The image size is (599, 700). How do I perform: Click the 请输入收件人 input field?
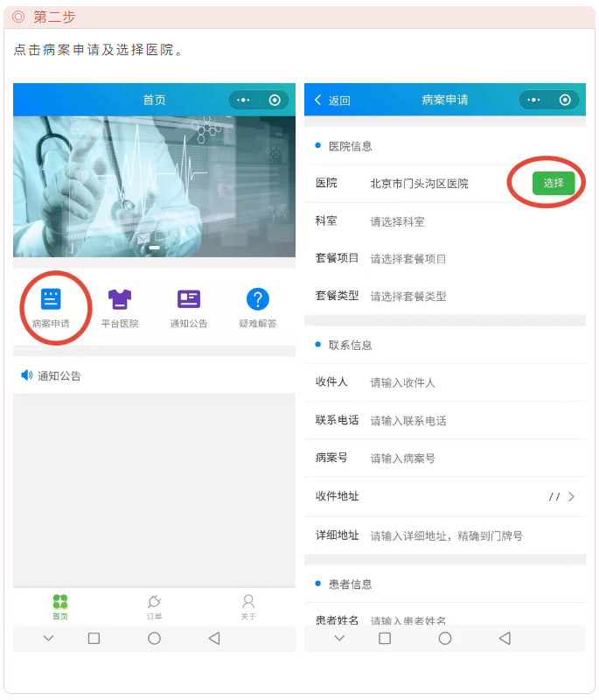[403, 382]
